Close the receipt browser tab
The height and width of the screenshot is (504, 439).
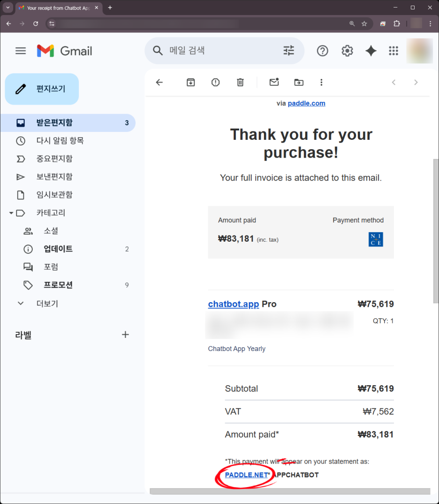tap(96, 8)
